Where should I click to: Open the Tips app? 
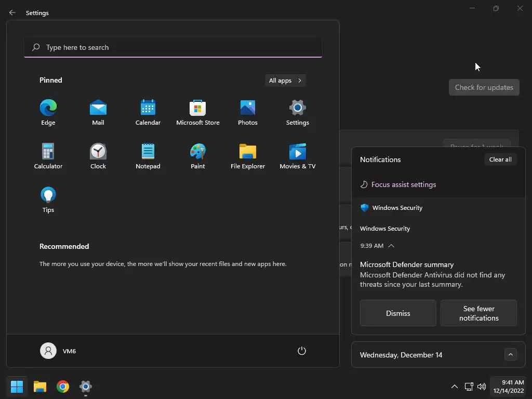[48, 200]
